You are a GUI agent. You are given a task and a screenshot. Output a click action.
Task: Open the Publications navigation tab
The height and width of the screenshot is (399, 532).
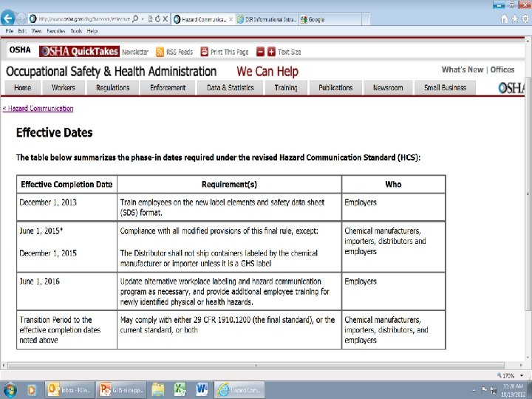click(335, 88)
